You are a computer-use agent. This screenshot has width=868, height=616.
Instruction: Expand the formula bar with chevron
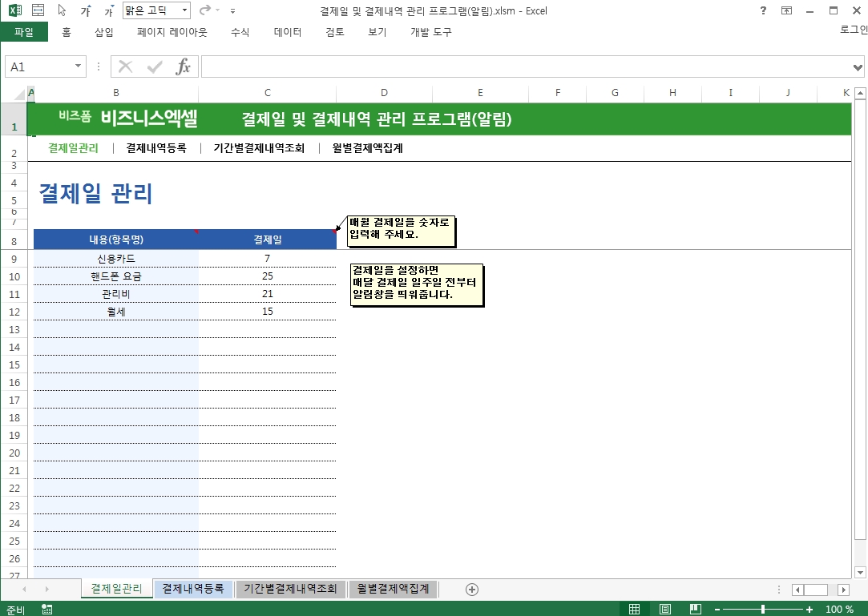(858, 67)
